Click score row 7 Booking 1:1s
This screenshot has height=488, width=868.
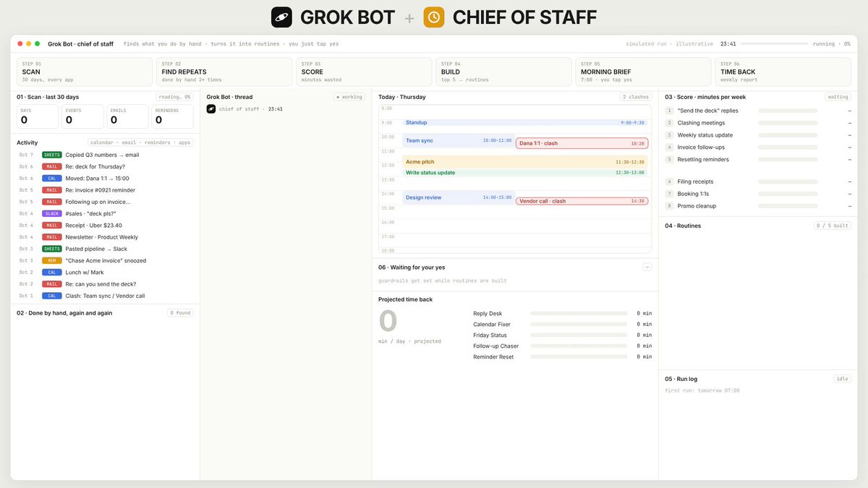(758, 194)
